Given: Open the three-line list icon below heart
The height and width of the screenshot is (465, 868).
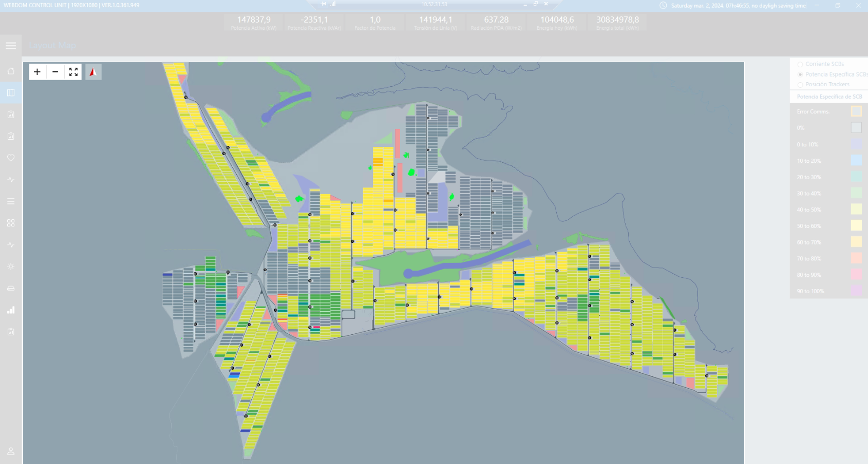Looking at the screenshot, I should tap(11, 201).
